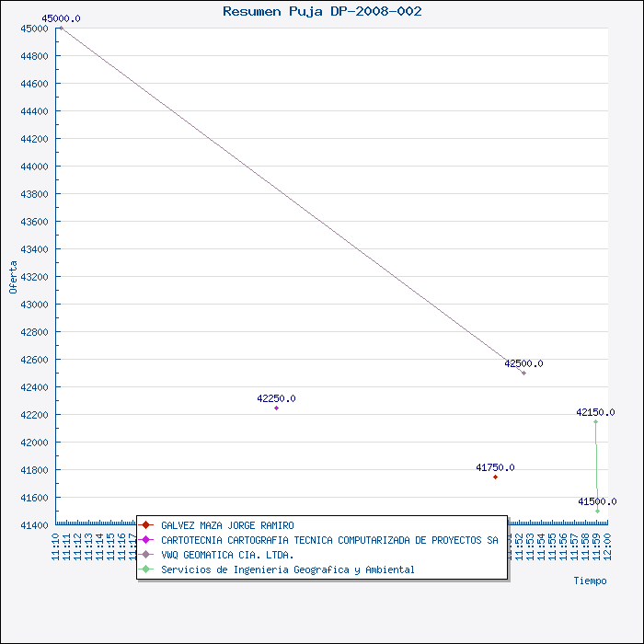
Task: Click the green data point labeled 42150.0
Action: pos(595,421)
